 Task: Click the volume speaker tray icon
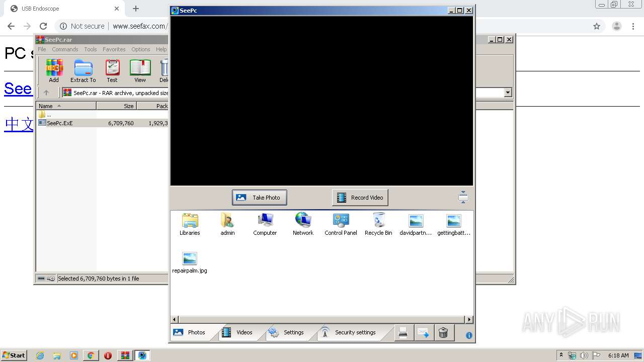584,355
